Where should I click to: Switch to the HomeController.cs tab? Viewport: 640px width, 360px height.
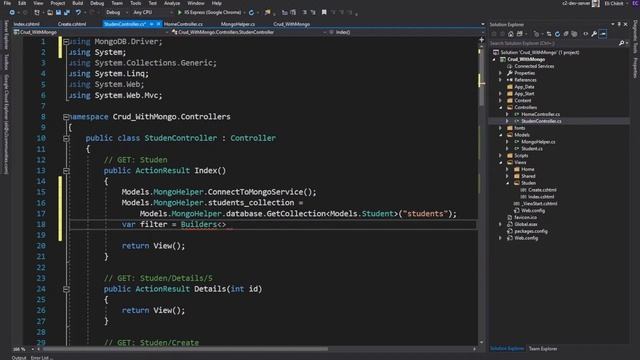(183, 24)
